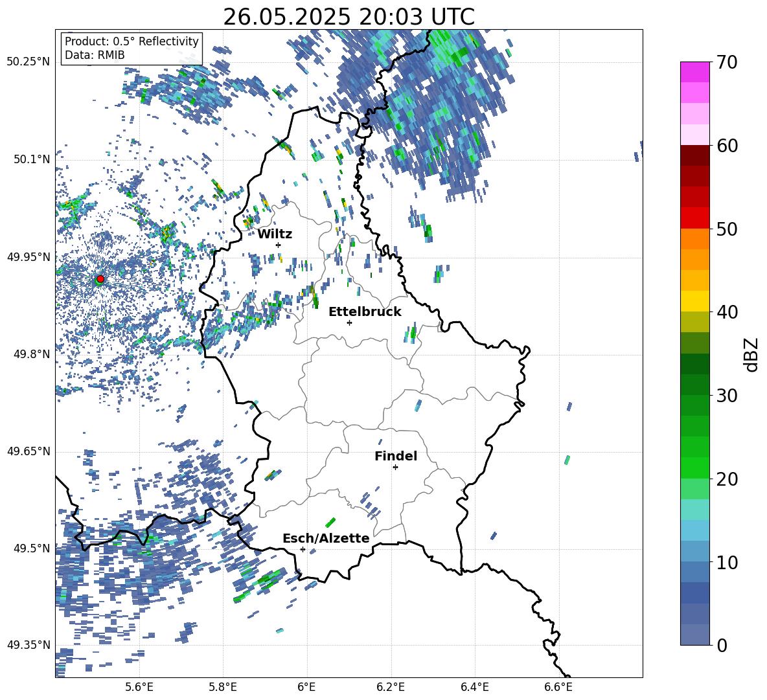Click the yellow 40 dBZ color band
Image resolution: width=767 pixels, height=700 pixels.
pos(694,300)
